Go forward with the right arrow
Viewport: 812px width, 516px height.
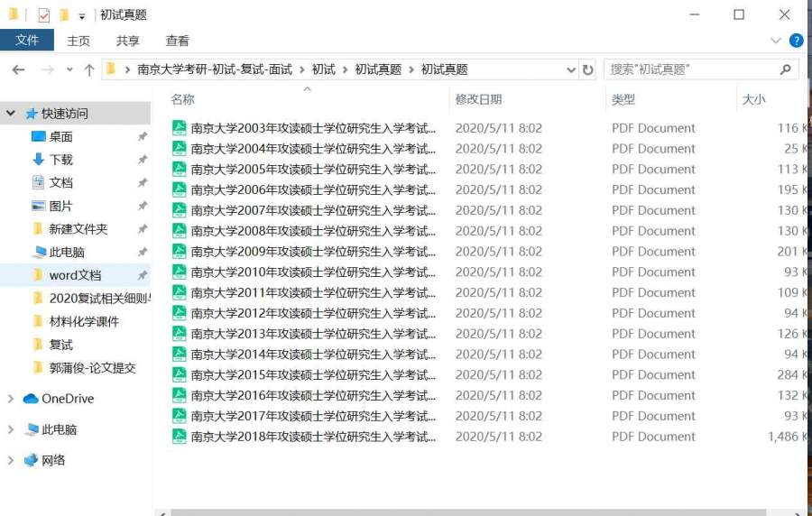48,69
